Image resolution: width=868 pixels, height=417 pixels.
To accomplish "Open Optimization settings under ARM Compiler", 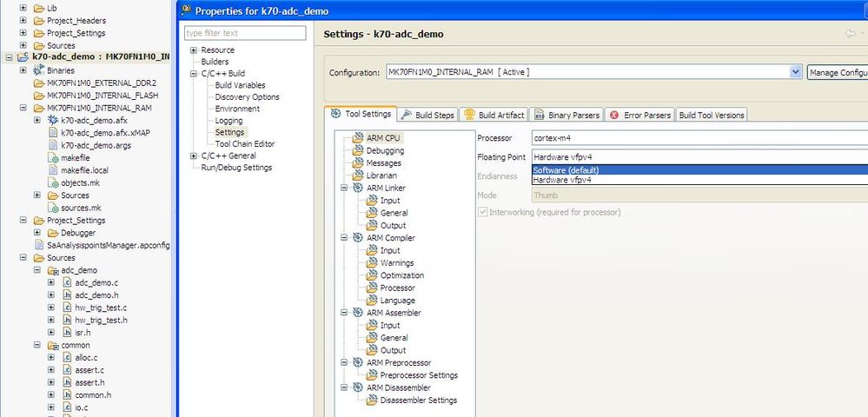I will 402,275.
